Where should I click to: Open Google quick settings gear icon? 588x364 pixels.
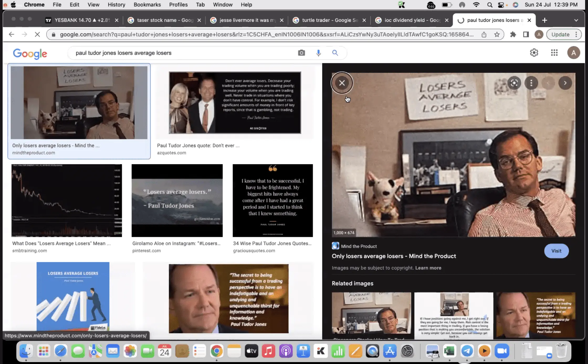click(534, 53)
